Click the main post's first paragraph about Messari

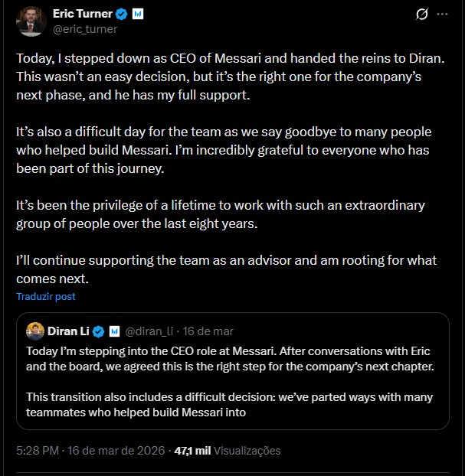coord(230,78)
